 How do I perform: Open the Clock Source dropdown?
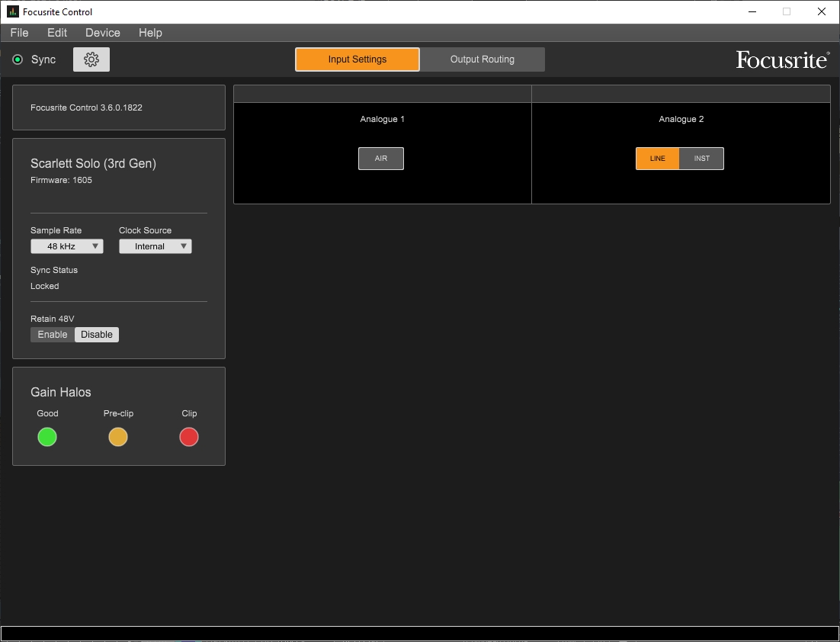pyautogui.click(x=155, y=246)
